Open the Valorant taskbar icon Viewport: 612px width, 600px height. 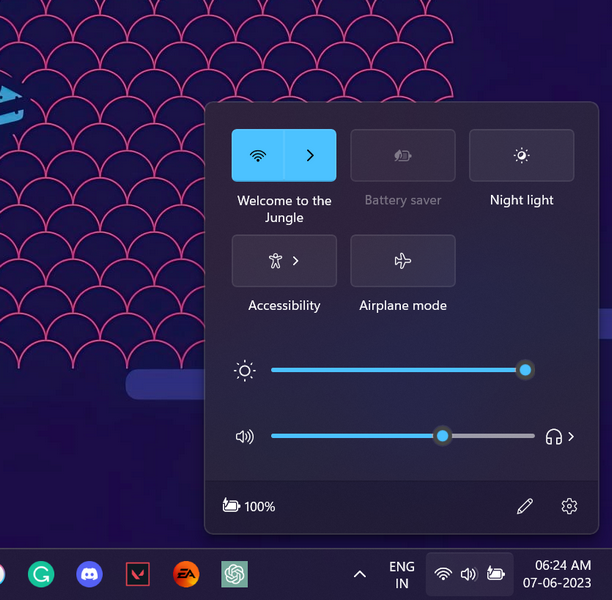(x=137, y=574)
